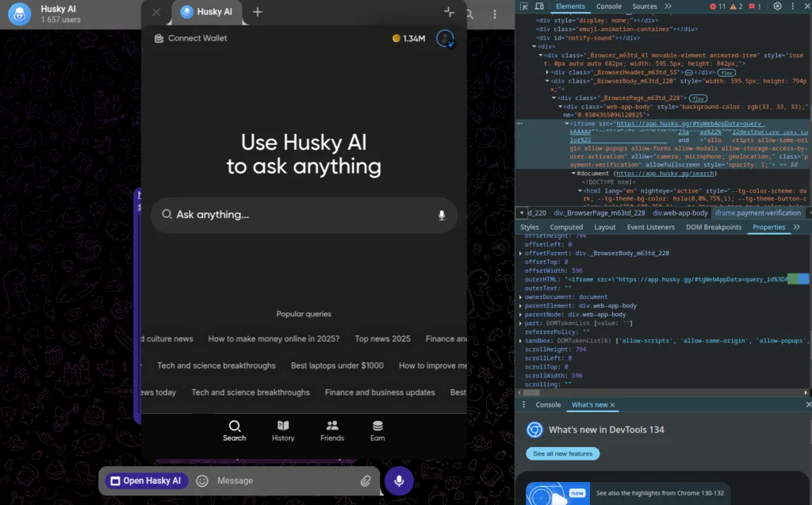Viewport: 812px width, 505px height.
Task: Activate the DevTools inspect element picker
Action: (524, 6)
